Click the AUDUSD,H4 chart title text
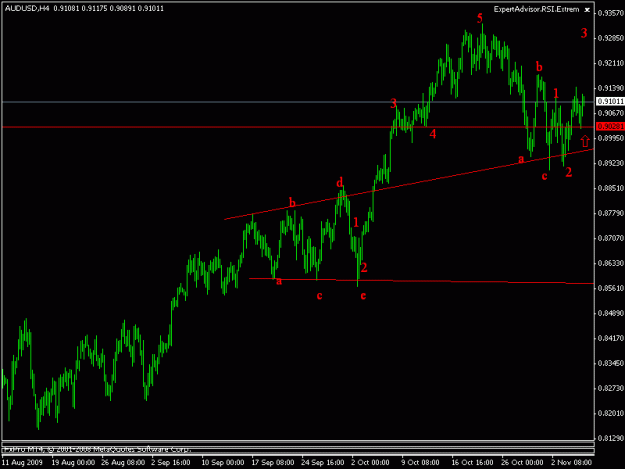625x469 pixels. coord(27,8)
